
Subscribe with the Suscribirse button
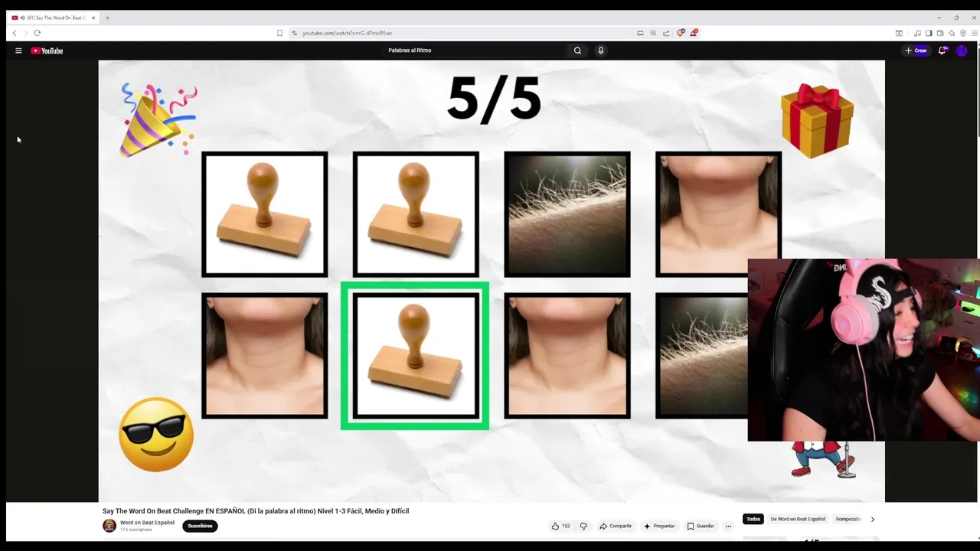[200, 526]
